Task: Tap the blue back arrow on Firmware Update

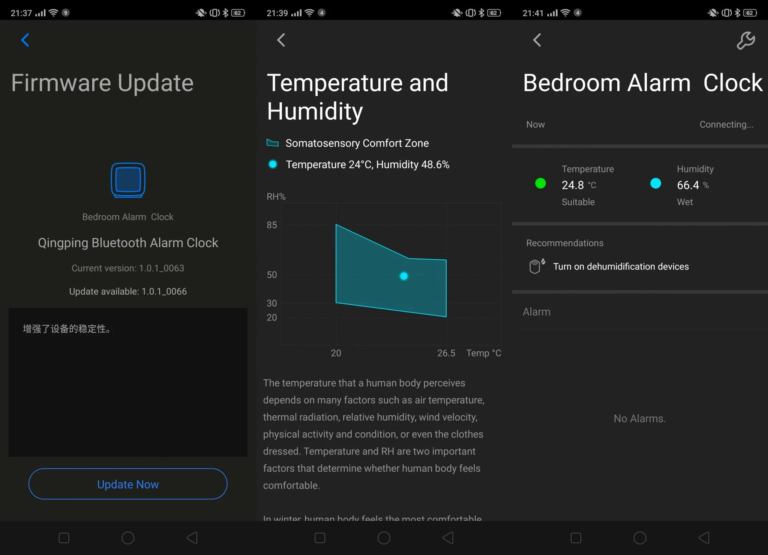Action: click(25, 40)
